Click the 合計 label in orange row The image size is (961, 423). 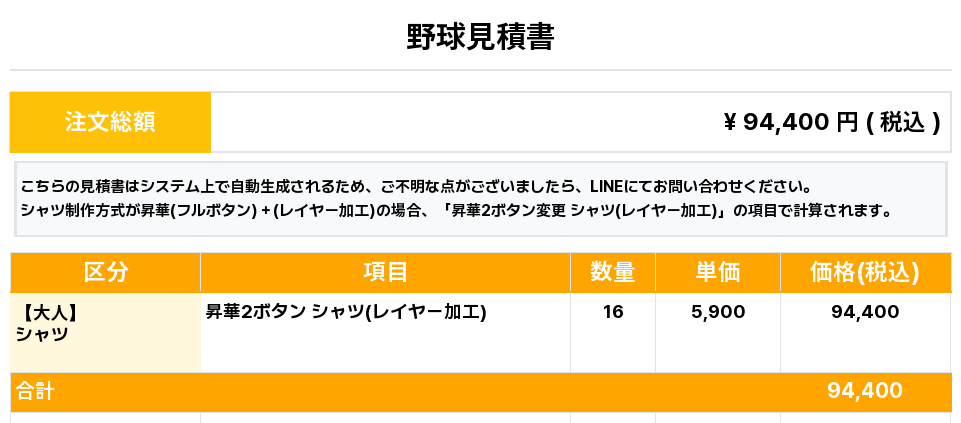35,392
